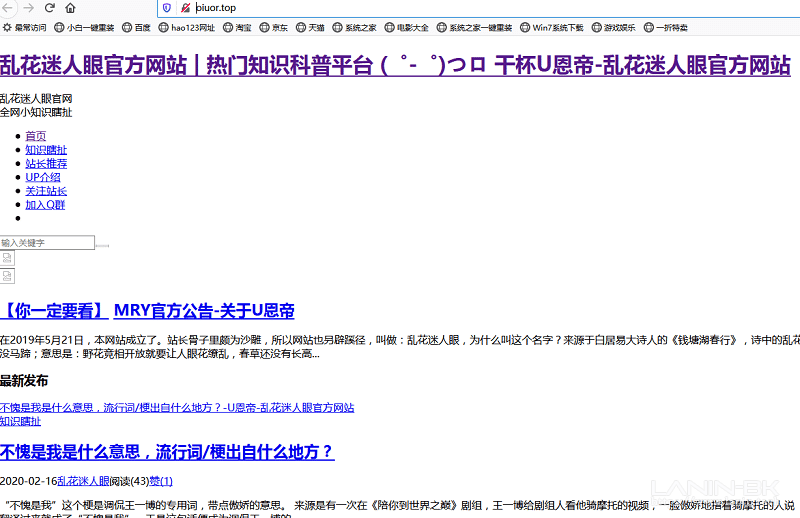Go to 首页 in the navigation list
Viewport: 800px width, 518px height.
[36, 136]
